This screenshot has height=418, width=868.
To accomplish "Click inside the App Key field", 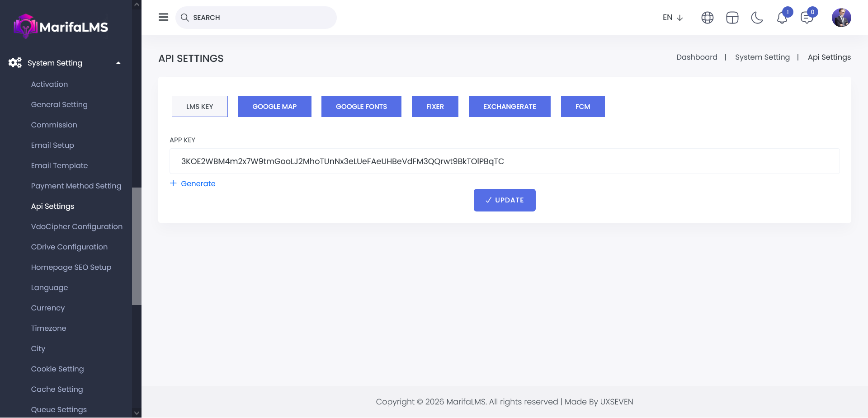I will pos(504,161).
